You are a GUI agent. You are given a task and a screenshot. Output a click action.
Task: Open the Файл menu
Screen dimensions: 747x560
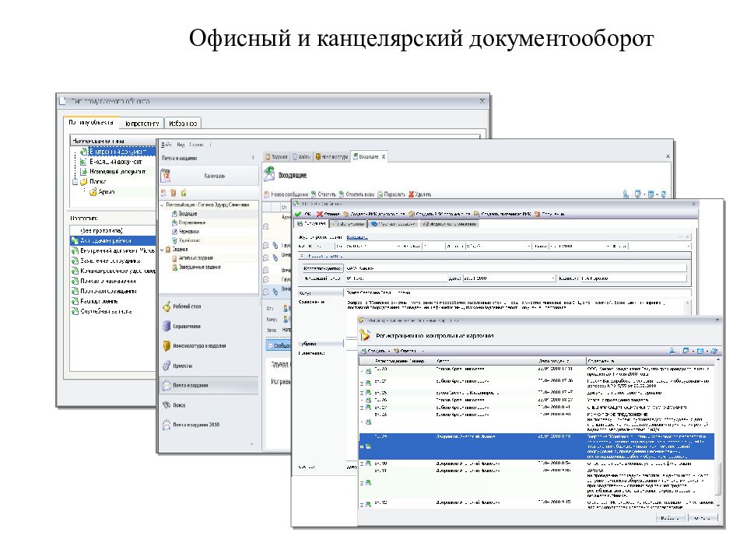167,145
